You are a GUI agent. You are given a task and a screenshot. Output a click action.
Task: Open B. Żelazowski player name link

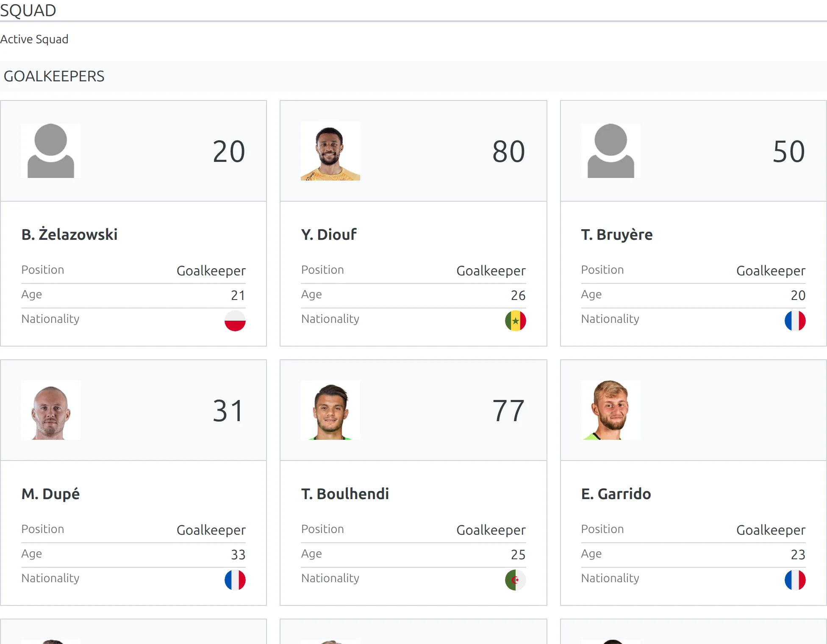click(69, 234)
